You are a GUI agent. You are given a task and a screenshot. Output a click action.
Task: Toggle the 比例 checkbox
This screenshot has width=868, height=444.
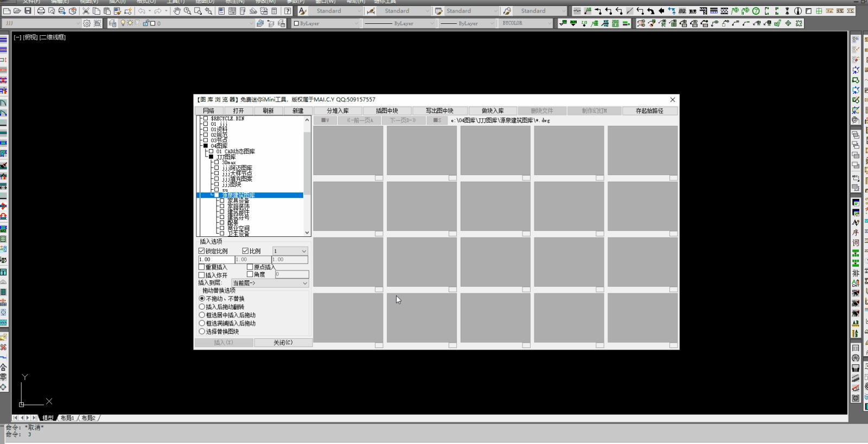click(245, 251)
